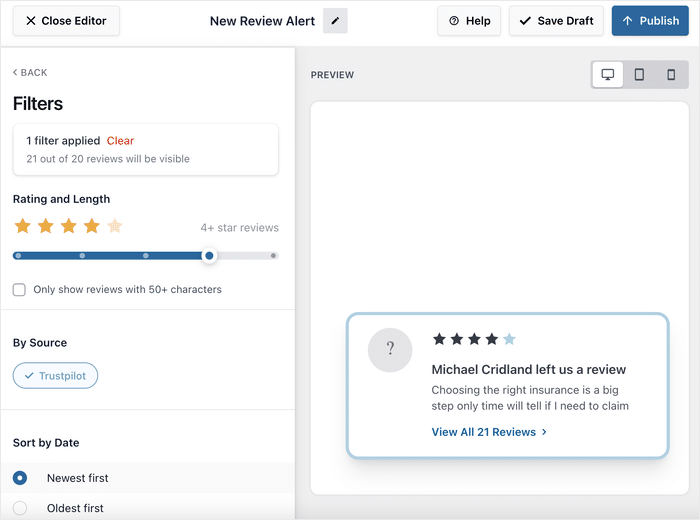
Task: Click Close Editor button
Action: click(67, 21)
